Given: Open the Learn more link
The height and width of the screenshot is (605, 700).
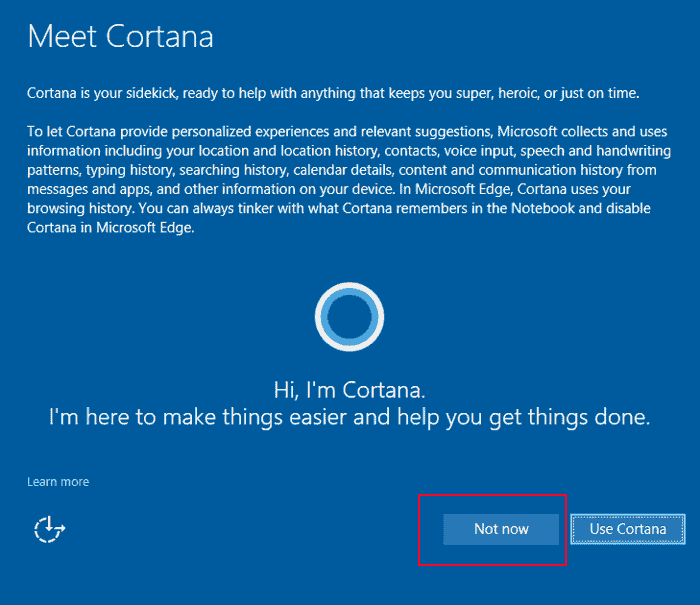Looking at the screenshot, I should pyautogui.click(x=58, y=482).
